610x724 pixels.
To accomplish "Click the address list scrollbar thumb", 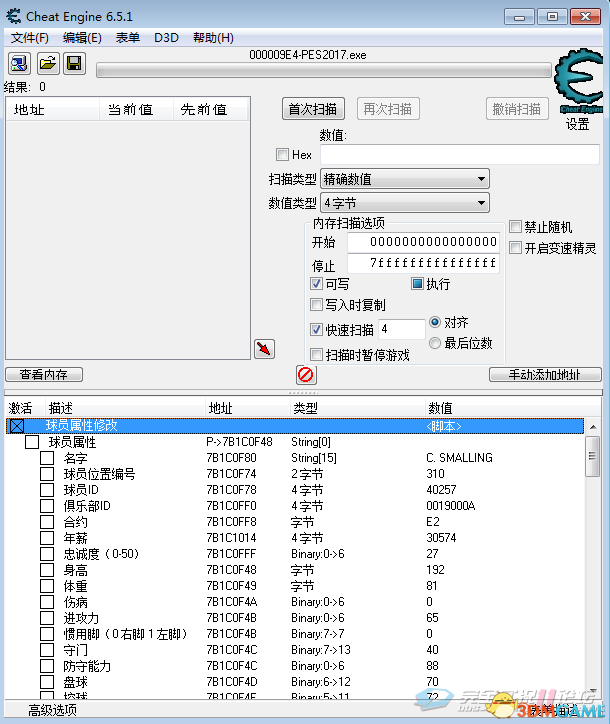I will tap(592, 456).
